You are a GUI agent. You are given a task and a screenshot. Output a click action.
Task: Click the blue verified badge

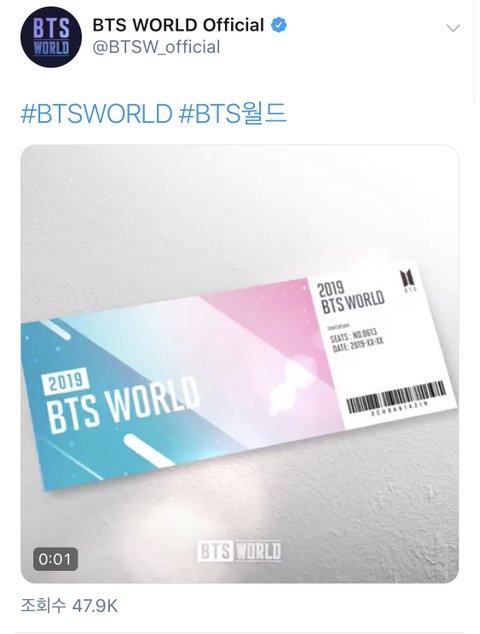pyautogui.click(x=279, y=25)
